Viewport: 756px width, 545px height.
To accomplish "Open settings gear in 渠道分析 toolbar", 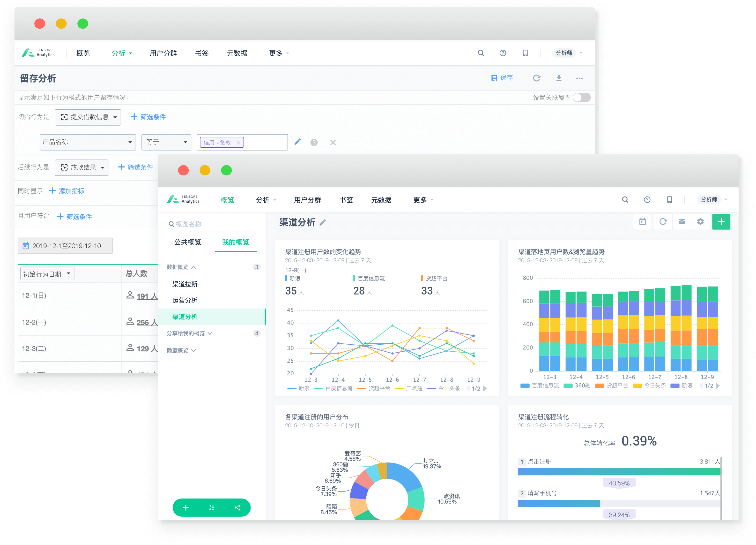I will 700,222.
